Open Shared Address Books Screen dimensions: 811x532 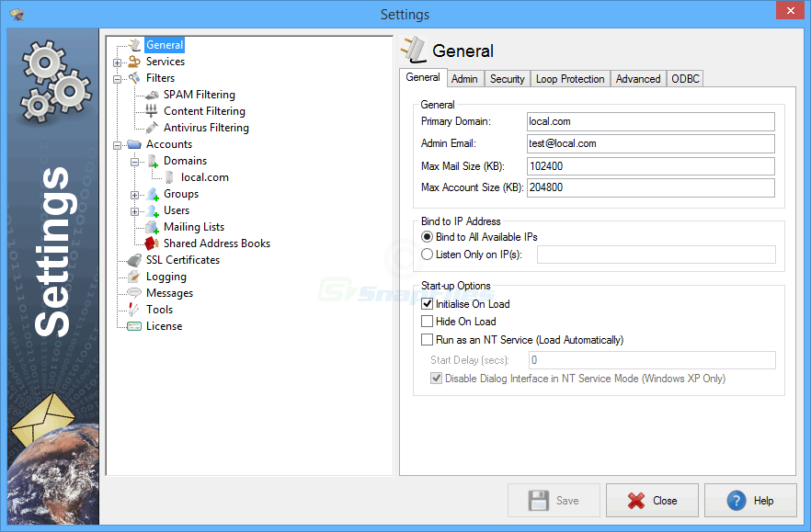pos(149,243)
